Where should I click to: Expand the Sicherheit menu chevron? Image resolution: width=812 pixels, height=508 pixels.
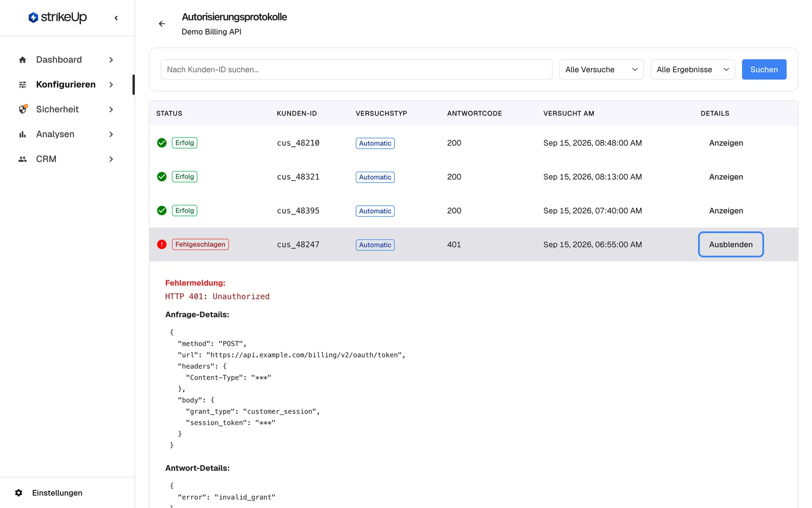tap(111, 110)
